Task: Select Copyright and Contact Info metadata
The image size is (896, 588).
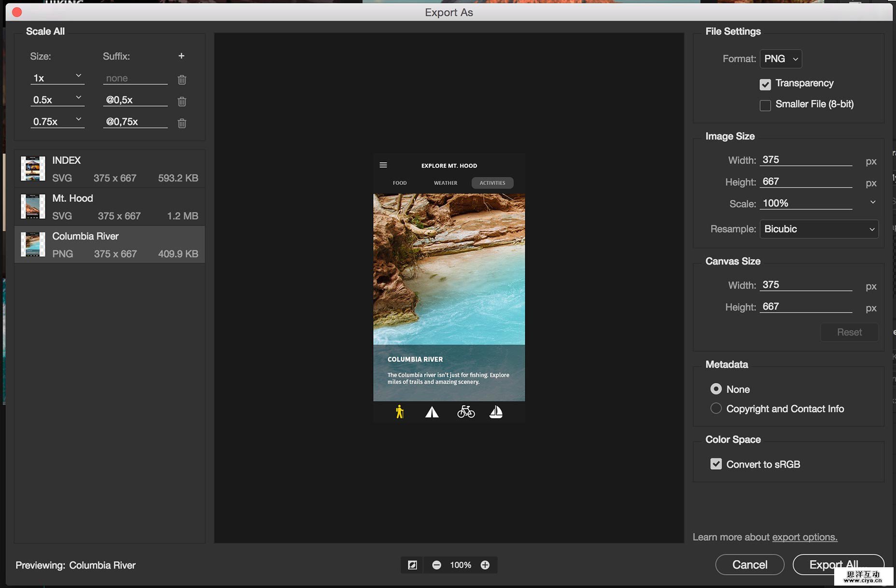Action: 716,408
